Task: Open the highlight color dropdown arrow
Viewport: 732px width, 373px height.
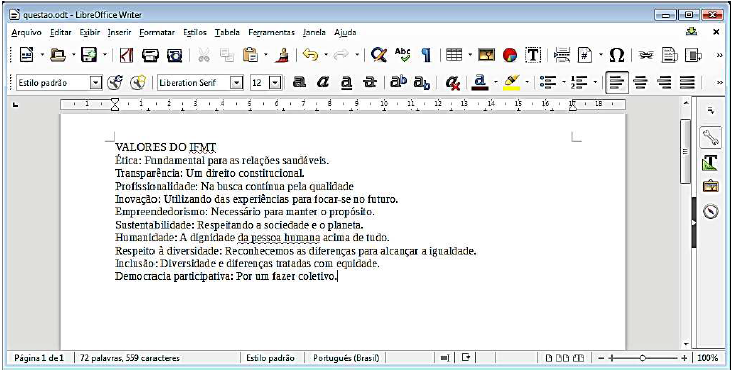Action: coord(527,83)
